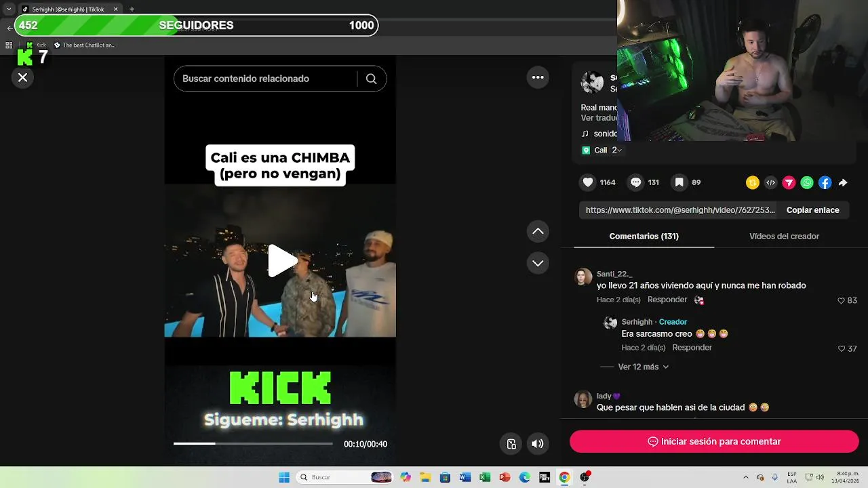Close the Serhighh TikTok browser tab
This screenshot has height=488, width=868.
[115, 9]
